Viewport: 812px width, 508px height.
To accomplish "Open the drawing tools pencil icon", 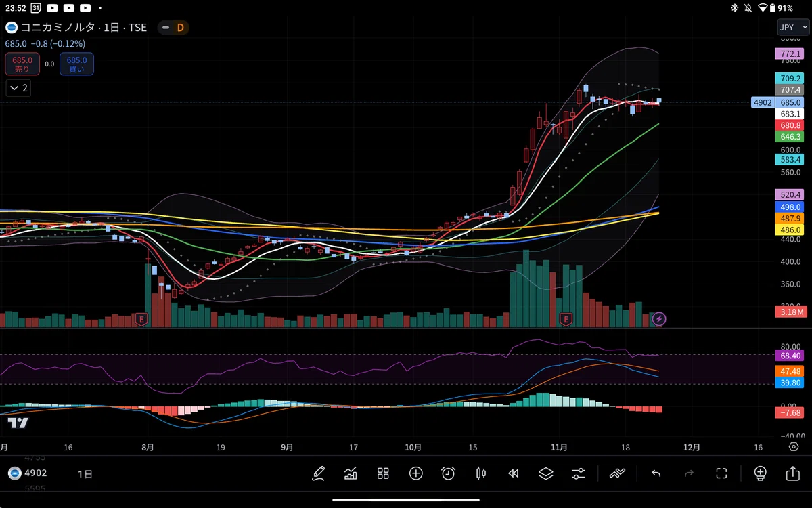I will tap(319, 473).
